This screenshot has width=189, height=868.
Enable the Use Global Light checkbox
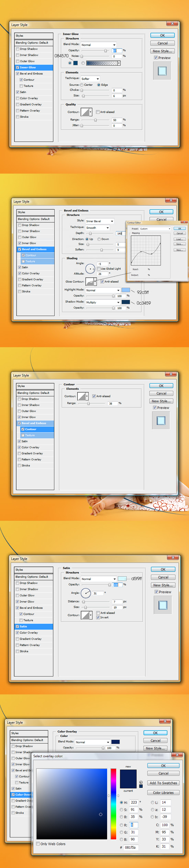pos(99,268)
